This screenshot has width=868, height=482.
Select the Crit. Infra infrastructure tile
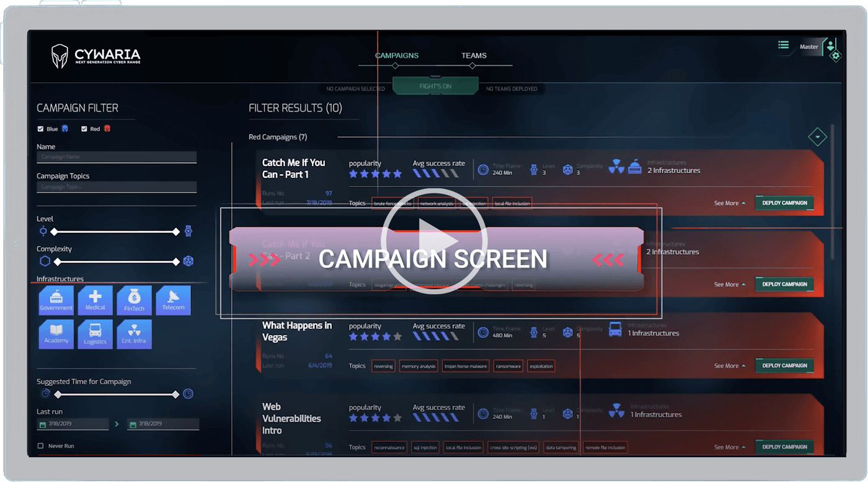[134, 334]
